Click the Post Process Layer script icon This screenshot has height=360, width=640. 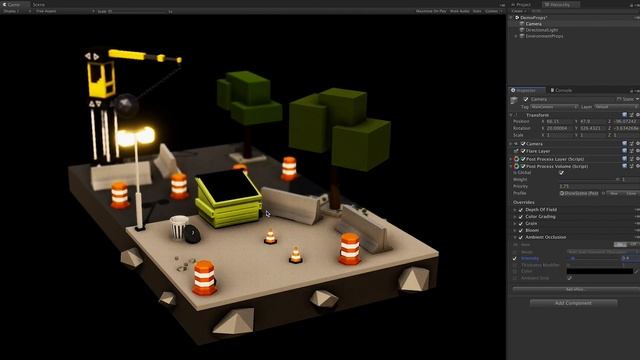[516, 159]
